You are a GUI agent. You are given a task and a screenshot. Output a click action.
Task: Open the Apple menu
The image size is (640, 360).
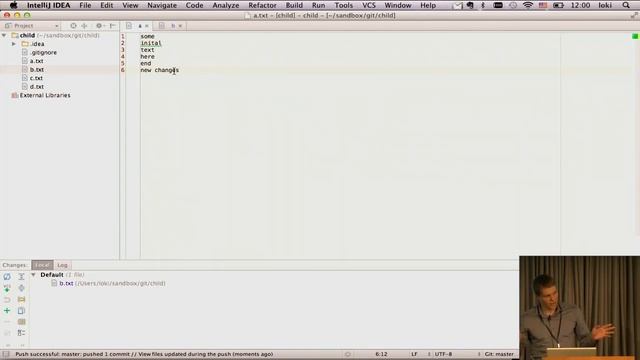[x=13, y=5]
